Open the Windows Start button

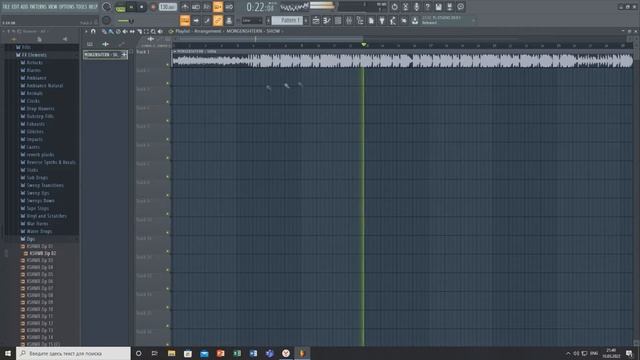click(x=8, y=353)
